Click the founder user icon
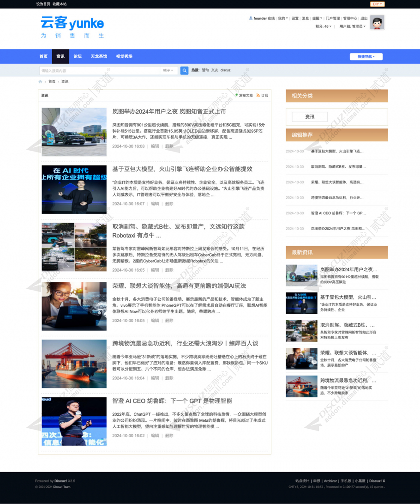The image size is (420, 504). (251, 18)
